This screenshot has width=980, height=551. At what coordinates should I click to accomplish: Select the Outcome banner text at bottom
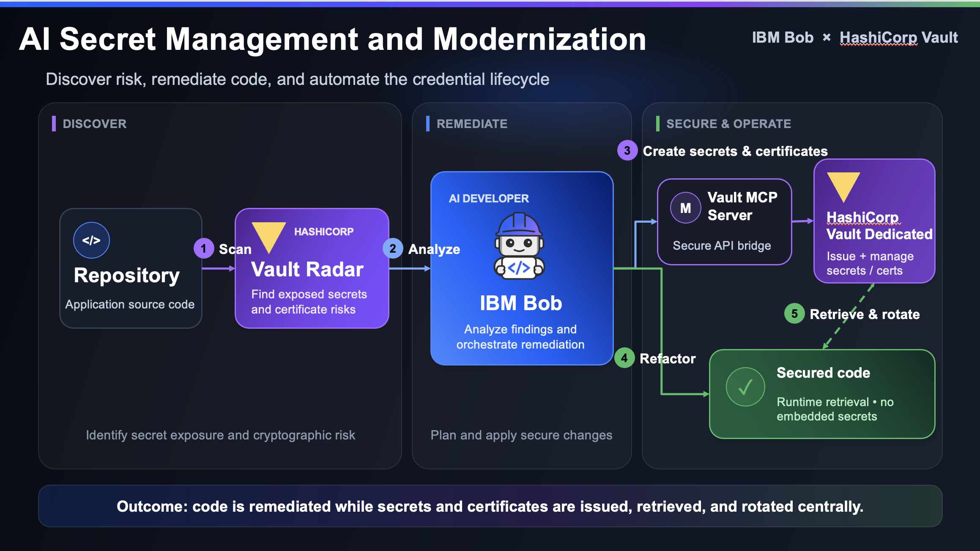(490, 506)
